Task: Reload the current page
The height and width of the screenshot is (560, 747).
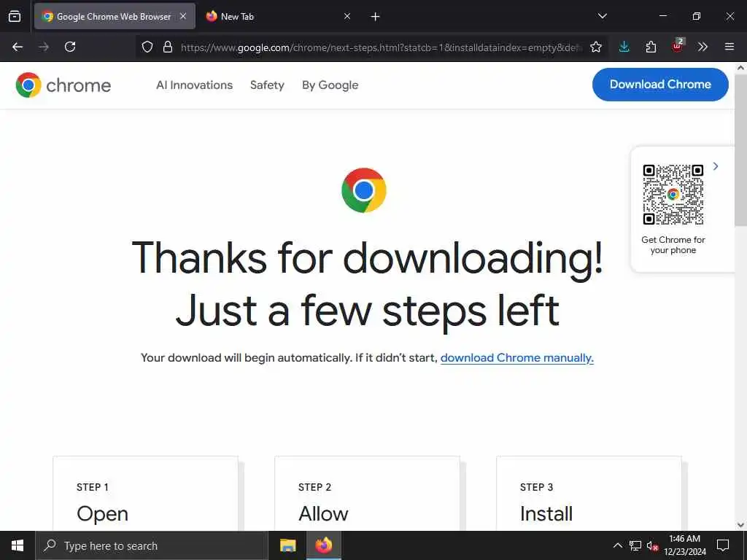Action: pyautogui.click(x=70, y=47)
